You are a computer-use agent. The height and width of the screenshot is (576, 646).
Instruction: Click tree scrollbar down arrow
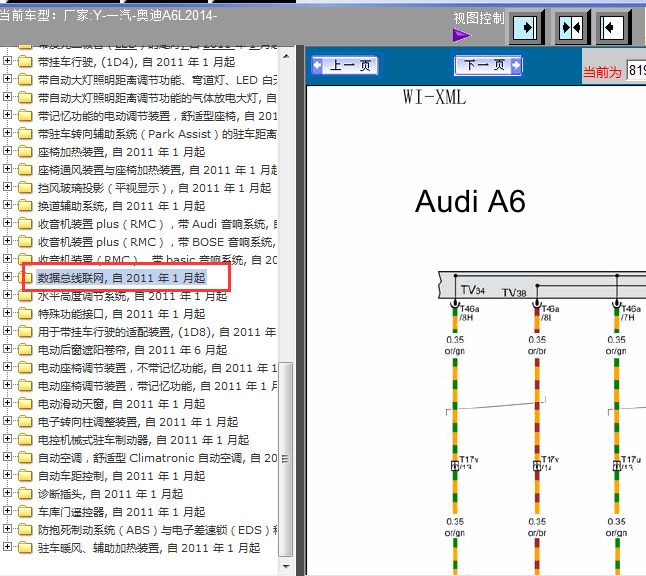tap(286, 567)
